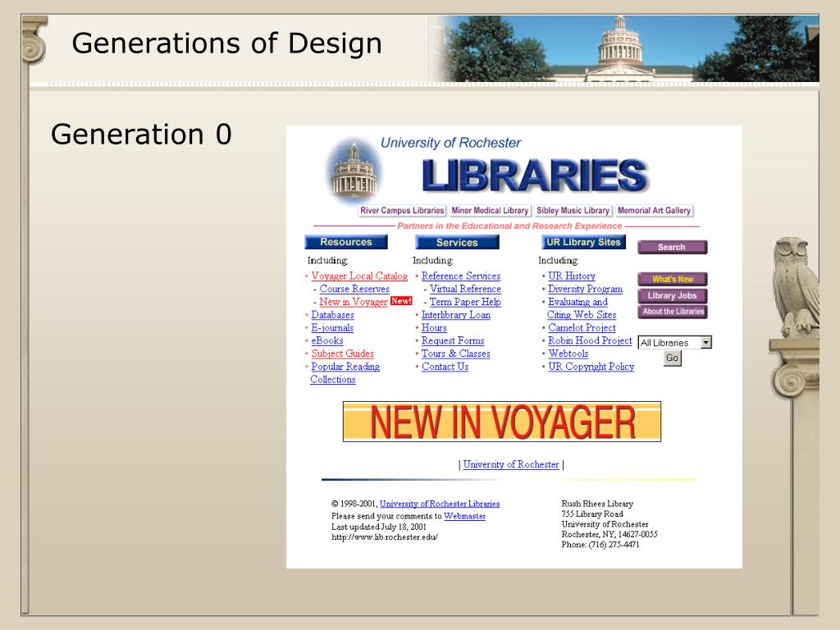Open the Miner Medical Library tab

[490, 211]
